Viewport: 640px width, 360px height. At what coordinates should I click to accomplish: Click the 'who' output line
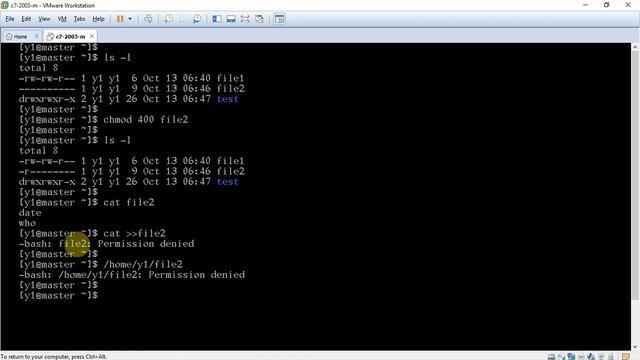pyautogui.click(x=27, y=223)
